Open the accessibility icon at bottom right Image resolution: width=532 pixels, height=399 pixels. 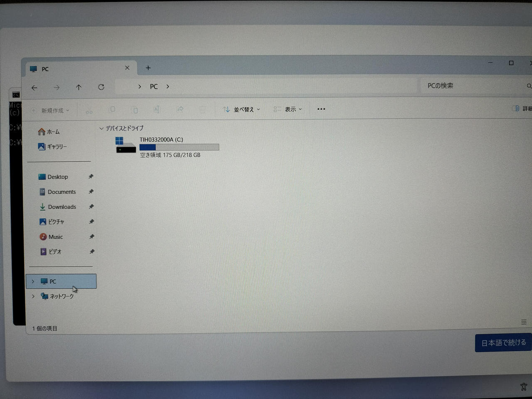point(523,387)
